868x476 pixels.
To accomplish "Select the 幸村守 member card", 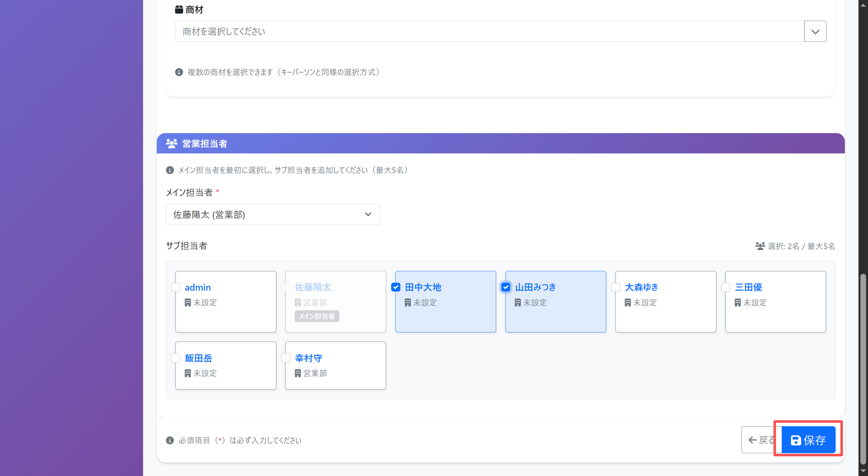I will 335,365.
